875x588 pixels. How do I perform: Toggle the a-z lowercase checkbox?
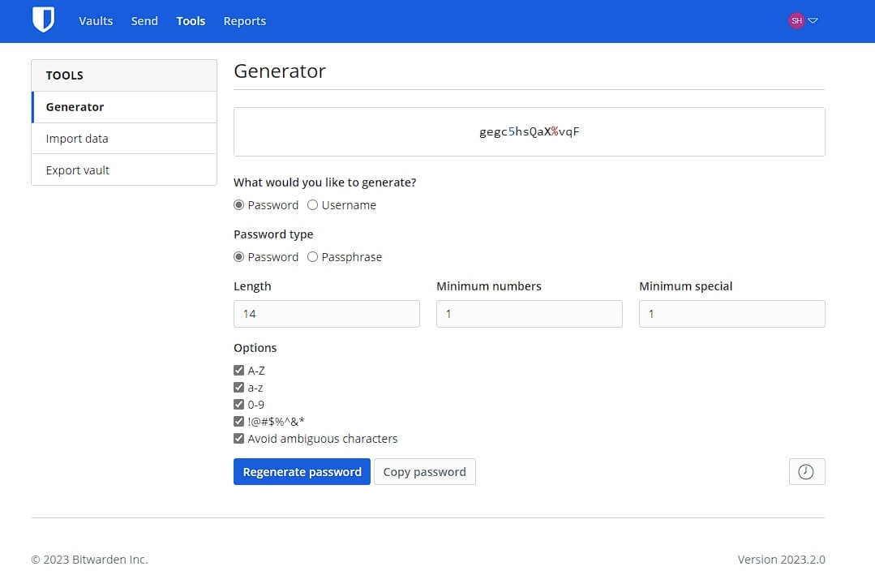239,387
